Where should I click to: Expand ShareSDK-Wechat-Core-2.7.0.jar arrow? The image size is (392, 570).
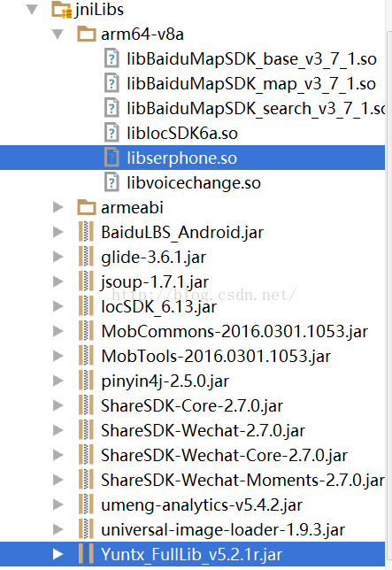point(58,455)
